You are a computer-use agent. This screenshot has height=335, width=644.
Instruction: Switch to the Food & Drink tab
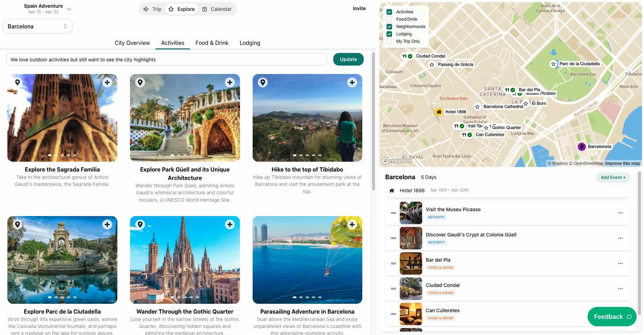point(212,43)
